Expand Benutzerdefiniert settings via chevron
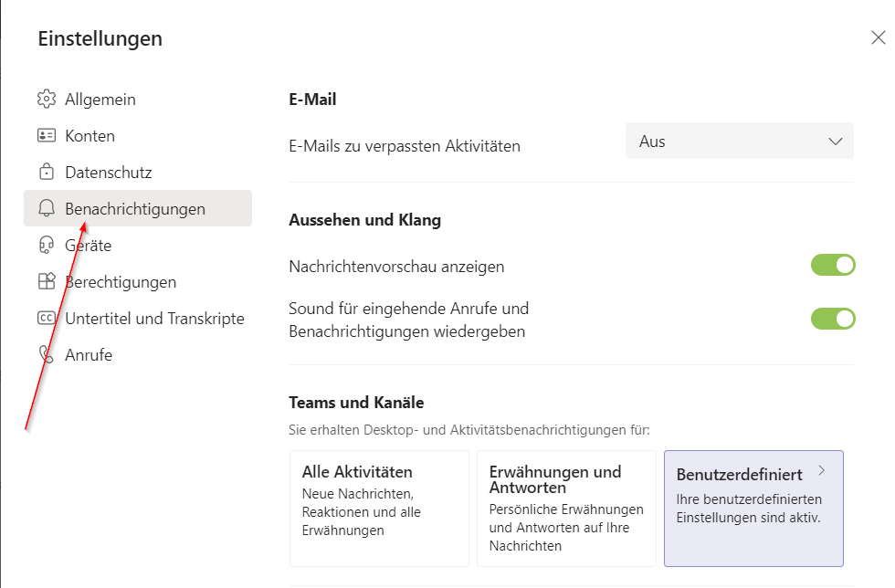895x588 pixels. pos(822,470)
